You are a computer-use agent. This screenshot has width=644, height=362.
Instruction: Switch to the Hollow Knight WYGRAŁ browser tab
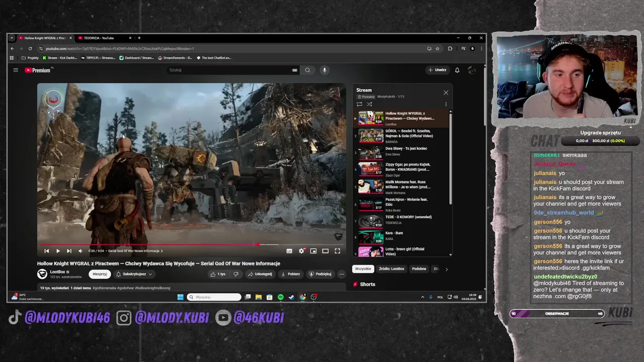(44, 38)
